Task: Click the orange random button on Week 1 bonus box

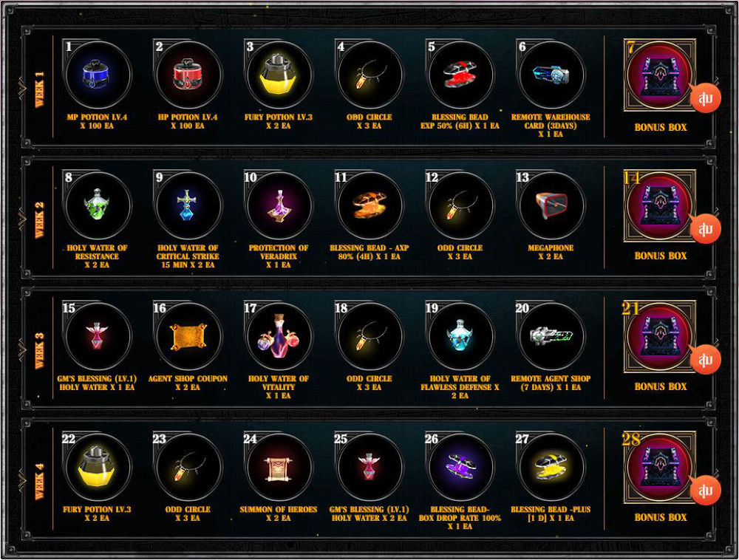Action: pos(706,98)
